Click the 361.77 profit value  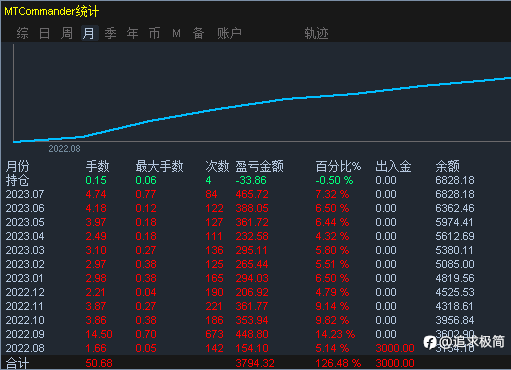tap(252, 306)
